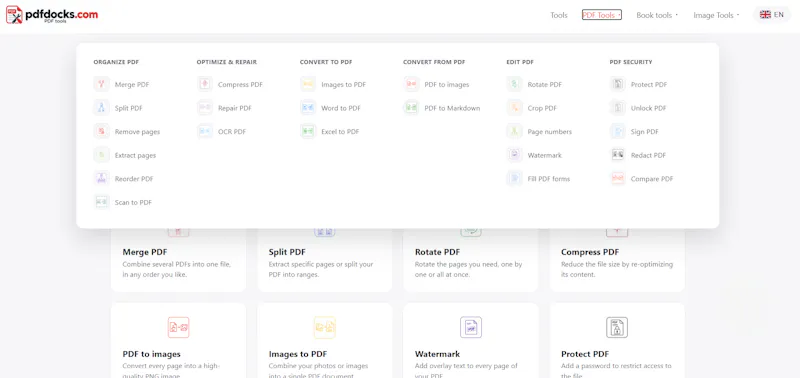Click the Split PDF icon in the menu
800x378 pixels.
[x=102, y=108]
